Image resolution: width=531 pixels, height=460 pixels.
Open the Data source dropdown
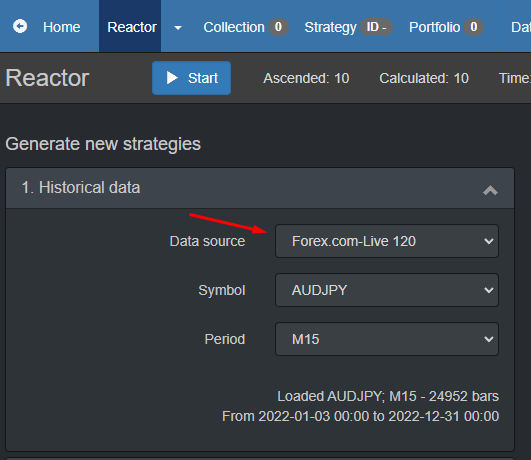click(387, 241)
